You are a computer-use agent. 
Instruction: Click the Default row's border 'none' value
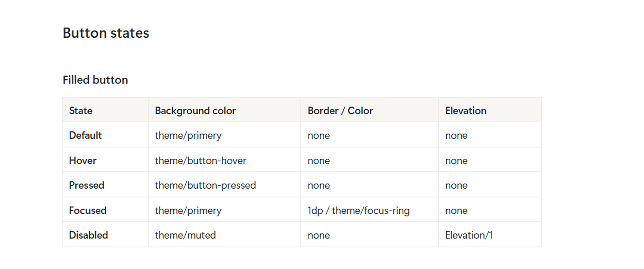[x=319, y=135]
